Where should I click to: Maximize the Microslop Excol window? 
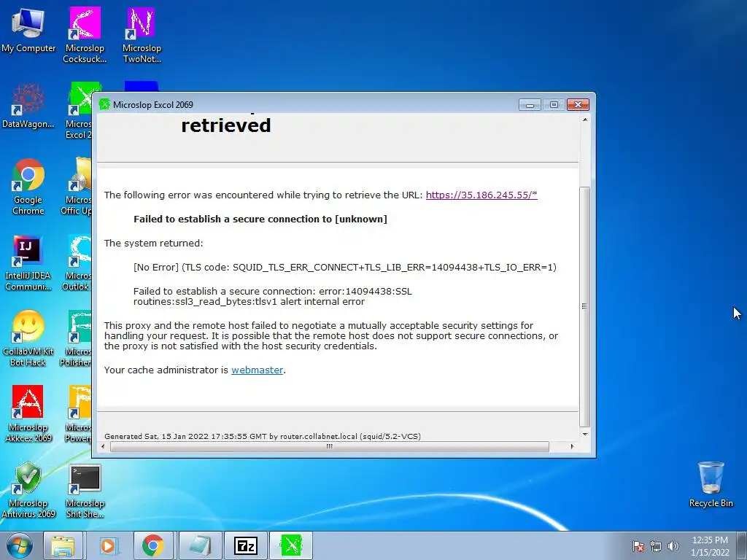[554, 105]
